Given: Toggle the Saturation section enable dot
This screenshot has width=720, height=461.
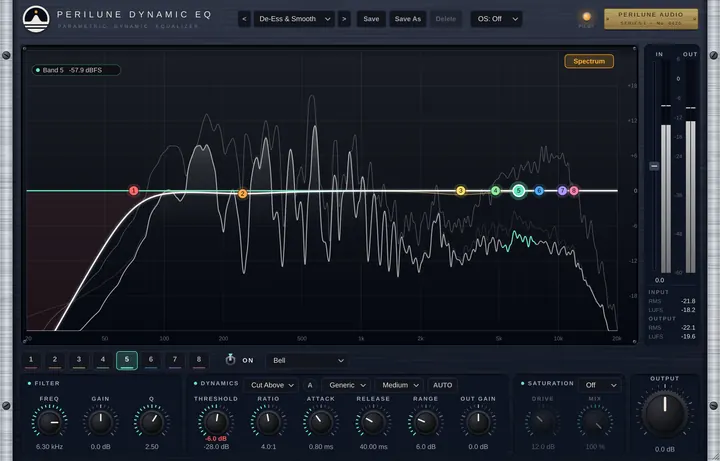Looking at the screenshot, I should 523,383.
